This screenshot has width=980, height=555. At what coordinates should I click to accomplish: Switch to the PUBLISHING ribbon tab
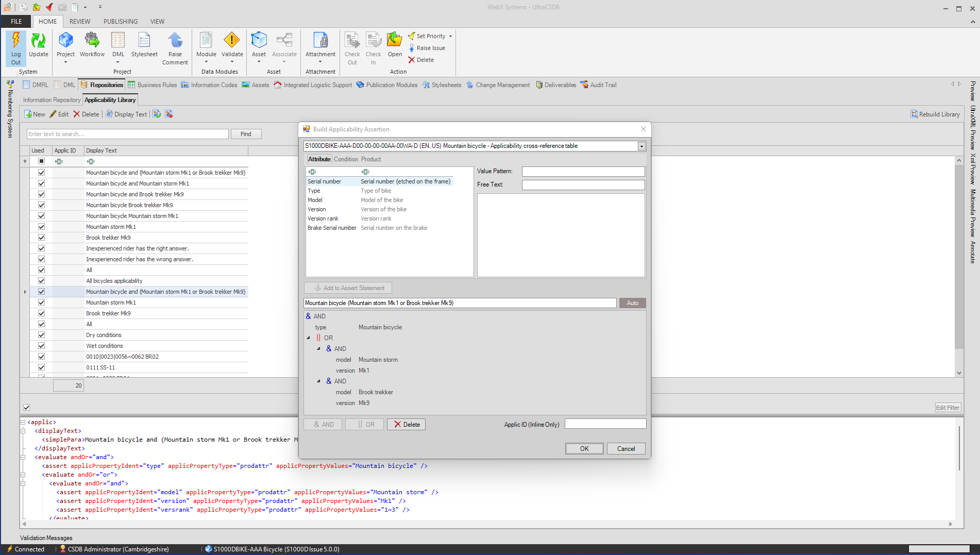pos(121,22)
